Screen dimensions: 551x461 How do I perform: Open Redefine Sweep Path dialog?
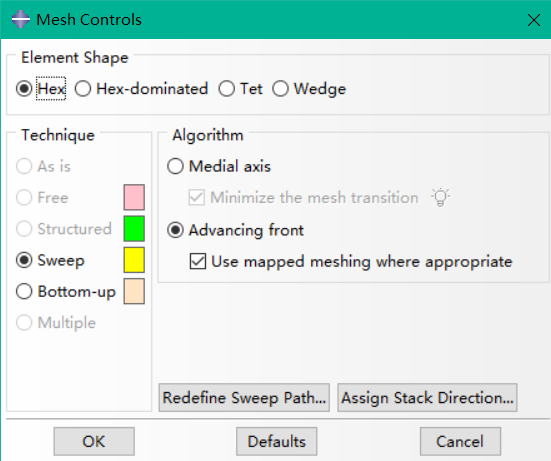pyautogui.click(x=244, y=398)
